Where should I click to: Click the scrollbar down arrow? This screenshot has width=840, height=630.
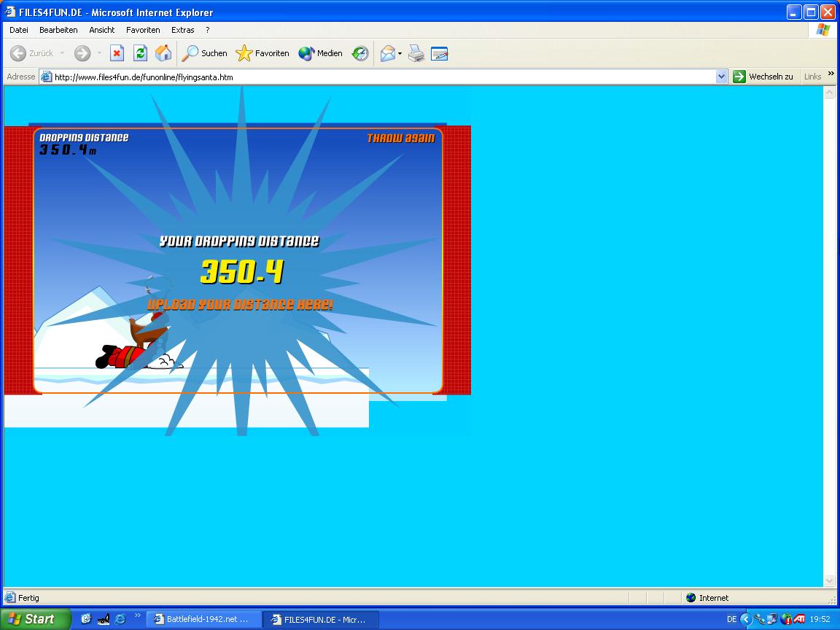click(829, 580)
